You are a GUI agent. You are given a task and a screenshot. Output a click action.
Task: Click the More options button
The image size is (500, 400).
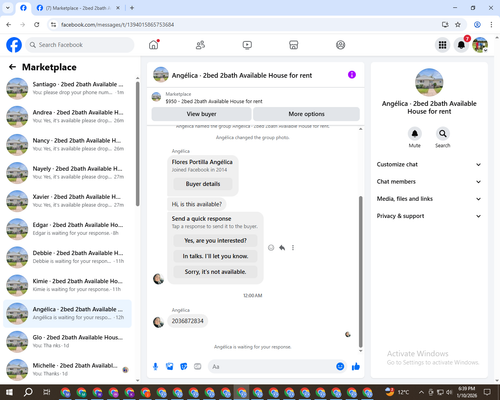click(306, 114)
